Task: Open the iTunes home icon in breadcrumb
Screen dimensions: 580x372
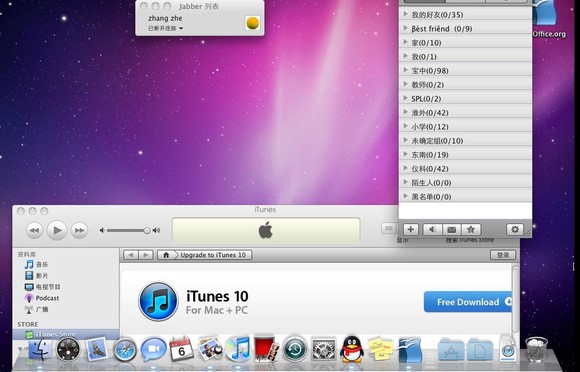Action: 166,255
